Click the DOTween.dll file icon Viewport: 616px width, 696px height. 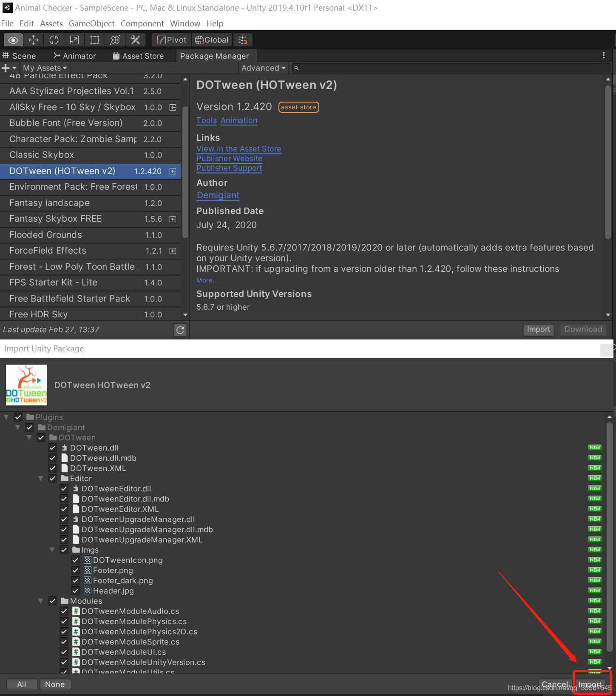coord(64,448)
